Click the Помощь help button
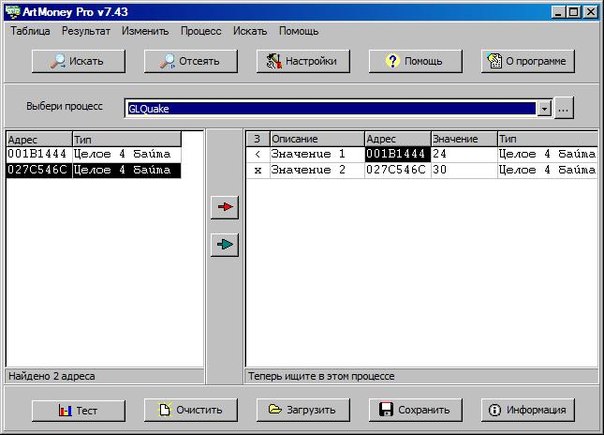Image resolution: width=604 pixels, height=435 pixels. tap(415, 61)
